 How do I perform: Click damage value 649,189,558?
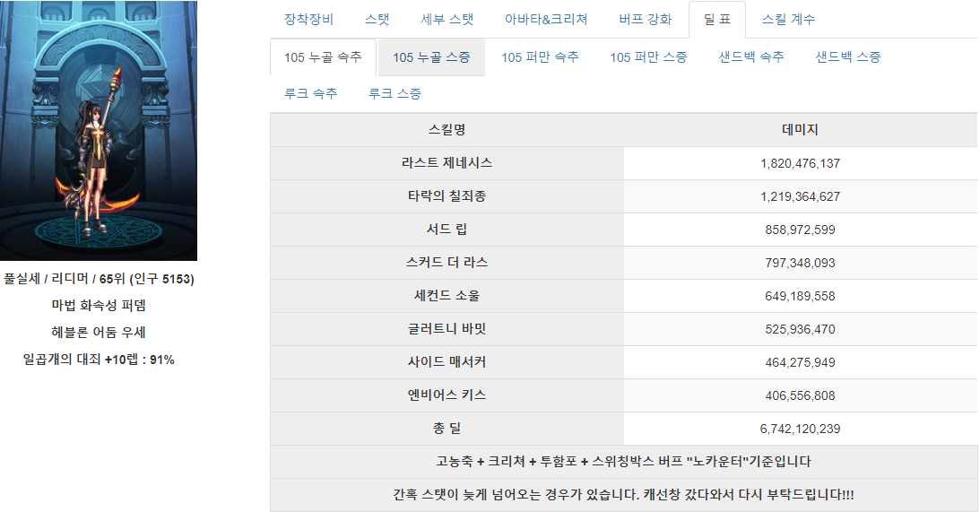800,296
